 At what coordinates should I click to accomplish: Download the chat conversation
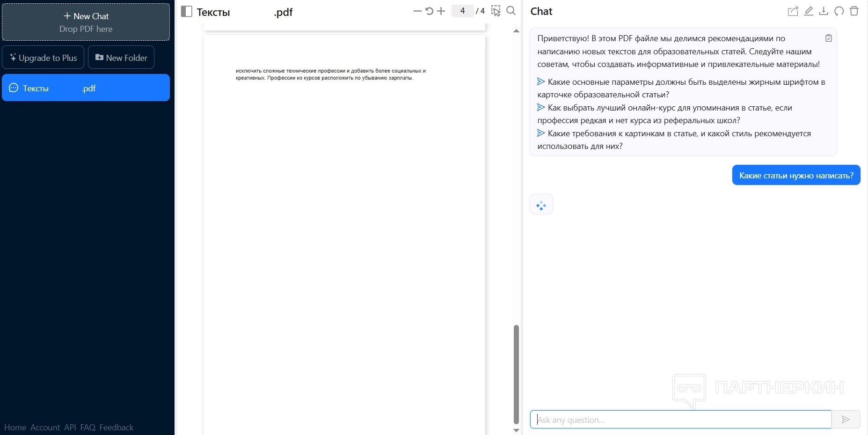coord(824,11)
